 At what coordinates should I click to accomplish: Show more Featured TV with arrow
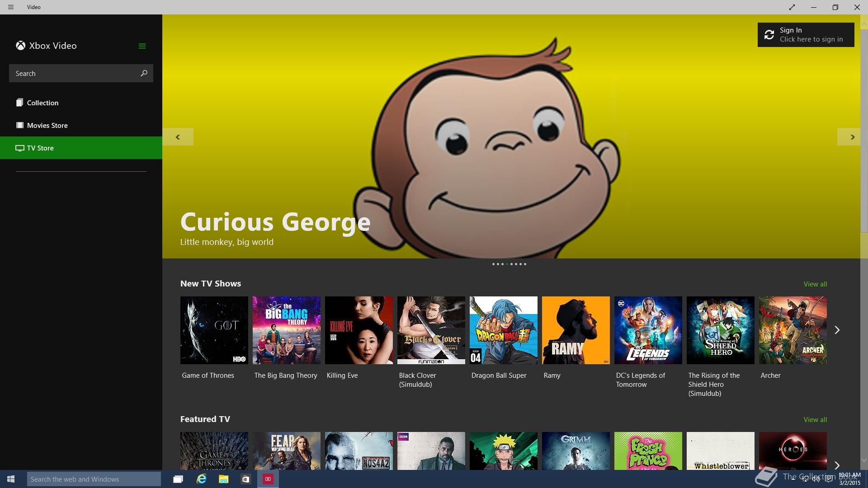[837, 465]
